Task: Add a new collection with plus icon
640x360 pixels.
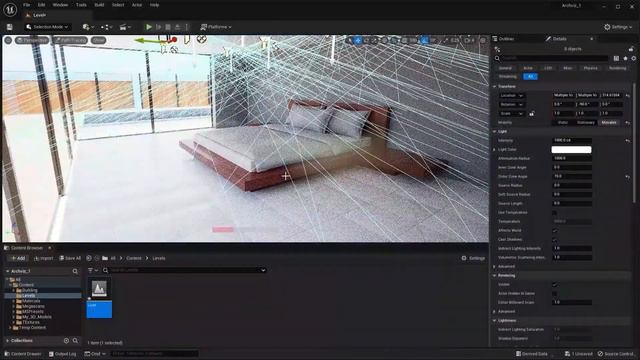Action: point(66,340)
